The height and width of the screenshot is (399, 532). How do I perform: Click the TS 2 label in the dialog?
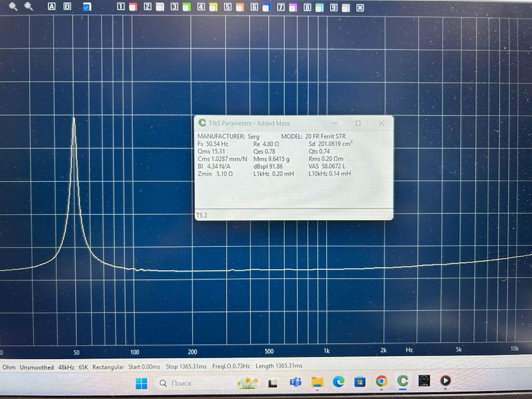[x=202, y=215]
